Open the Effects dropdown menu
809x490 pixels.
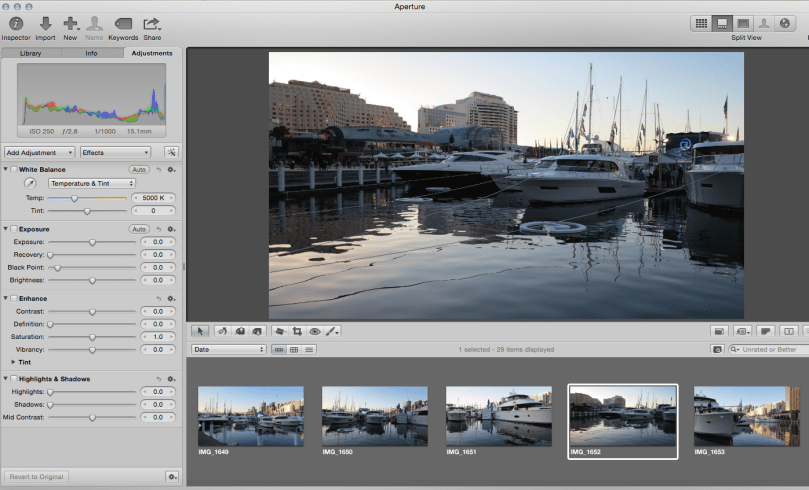[115, 152]
